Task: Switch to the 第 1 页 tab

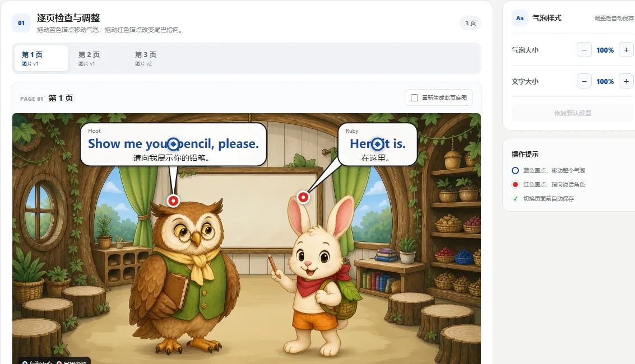Action: click(x=41, y=58)
